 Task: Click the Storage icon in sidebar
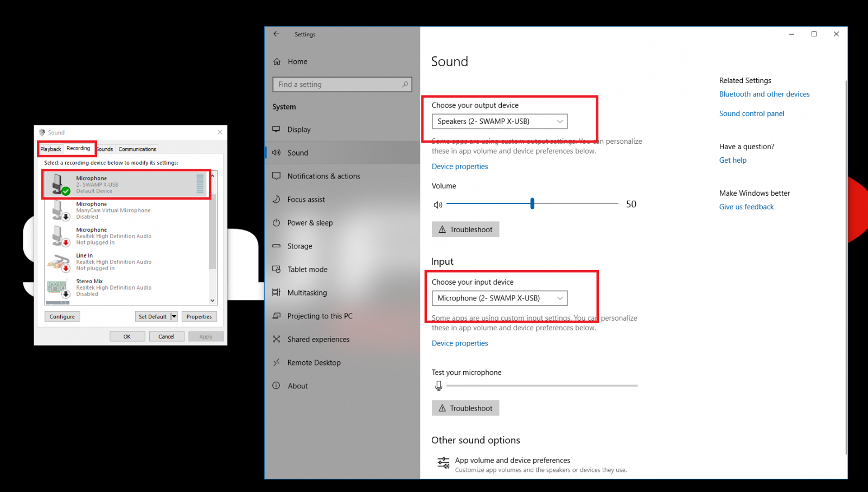click(277, 246)
